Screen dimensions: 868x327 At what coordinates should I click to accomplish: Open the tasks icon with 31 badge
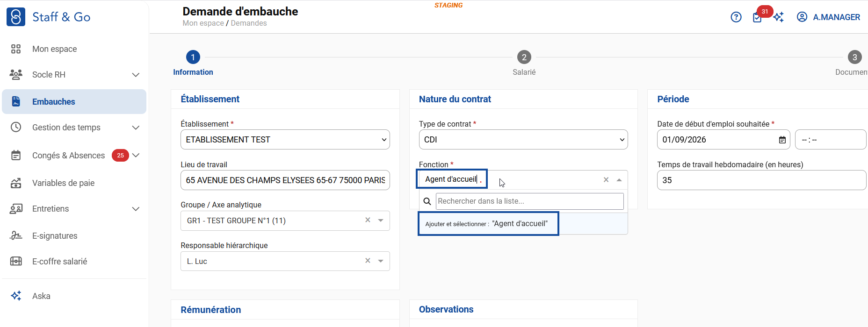757,18
